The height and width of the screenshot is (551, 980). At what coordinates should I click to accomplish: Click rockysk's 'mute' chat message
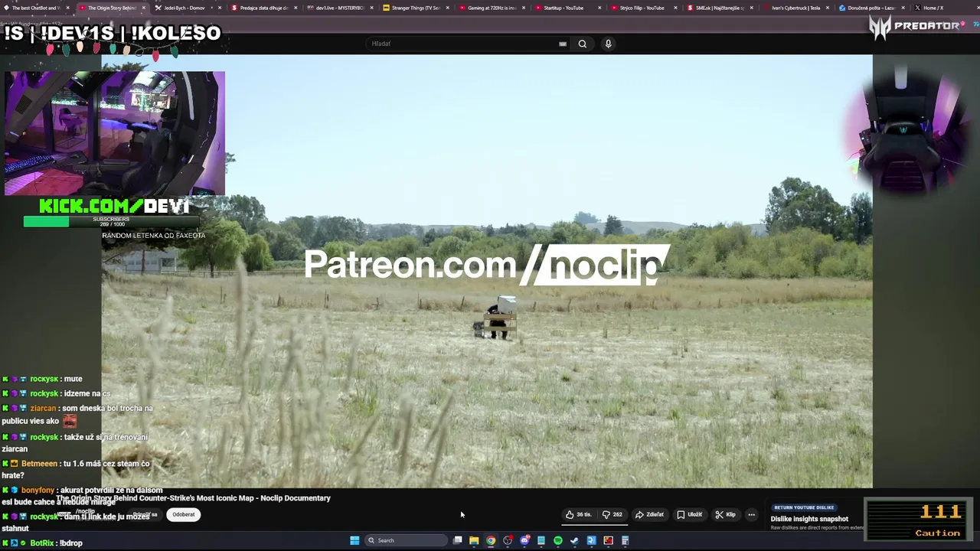tap(42, 379)
